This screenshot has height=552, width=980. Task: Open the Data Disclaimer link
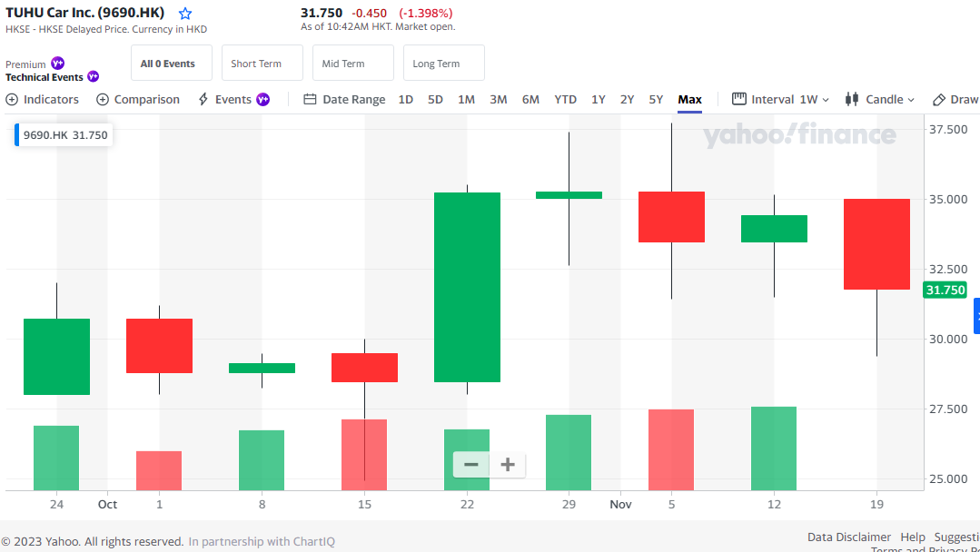pyautogui.click(x=848, y=537)
